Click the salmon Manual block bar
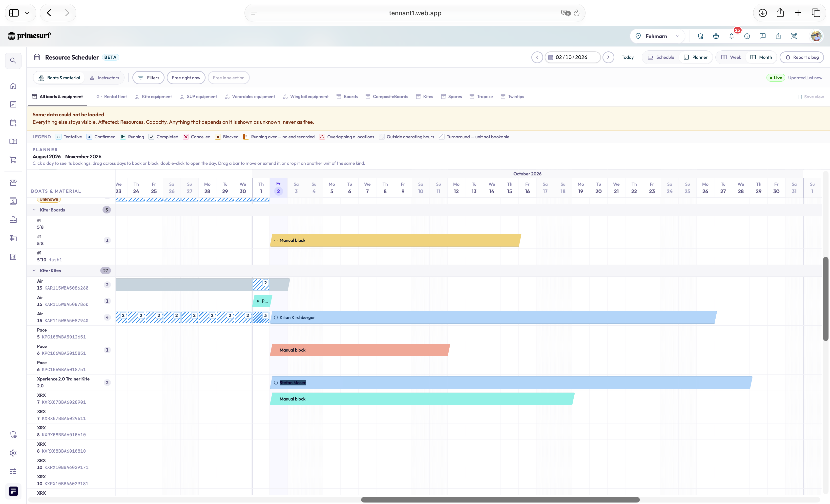The height and width of the screenshot is (504, 830). tap(360, 350)
